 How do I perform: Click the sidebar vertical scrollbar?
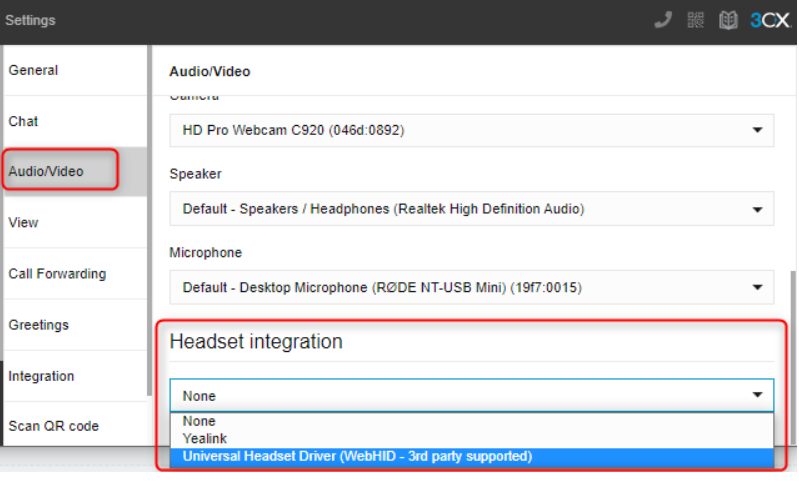pyautogui.click(x=149, y=220)
